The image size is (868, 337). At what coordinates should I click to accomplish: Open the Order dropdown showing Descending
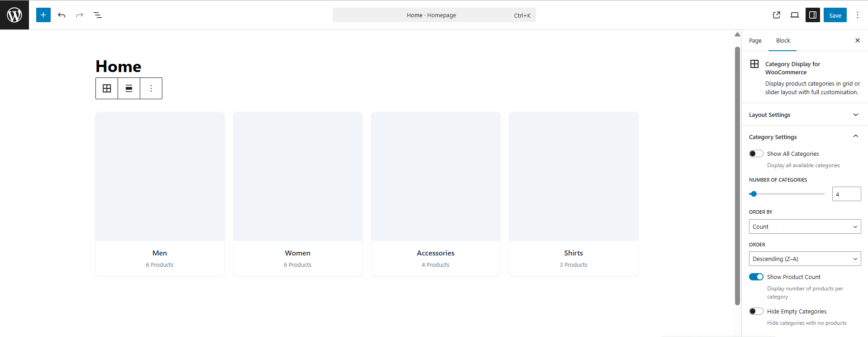[805, 259]
